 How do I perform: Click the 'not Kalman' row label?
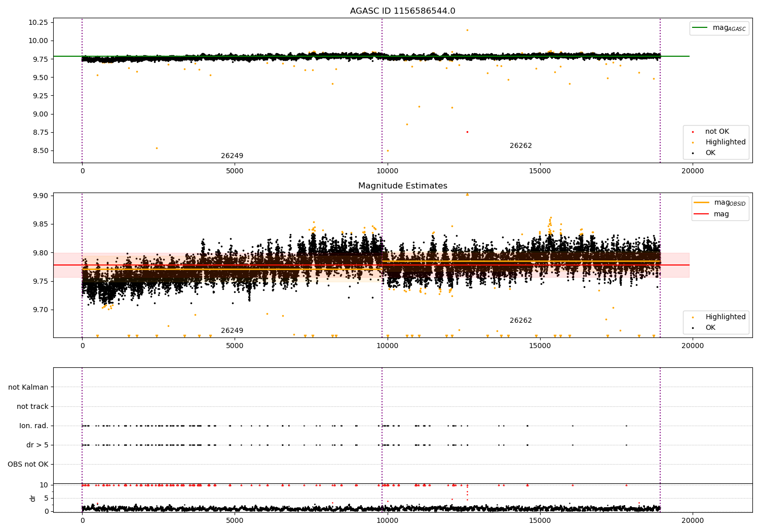click(x=28, y=387)
